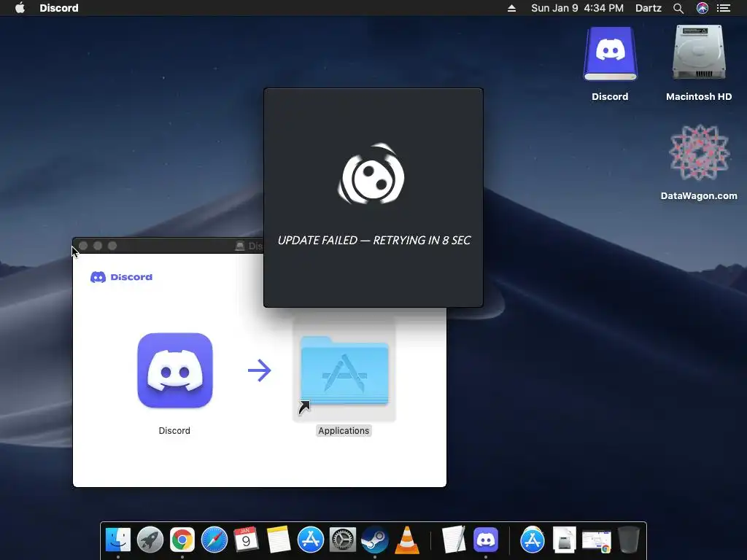Click the Discord wordmark in installer window
This screenshot has height=560, width=747.
(x=122, y=277)
